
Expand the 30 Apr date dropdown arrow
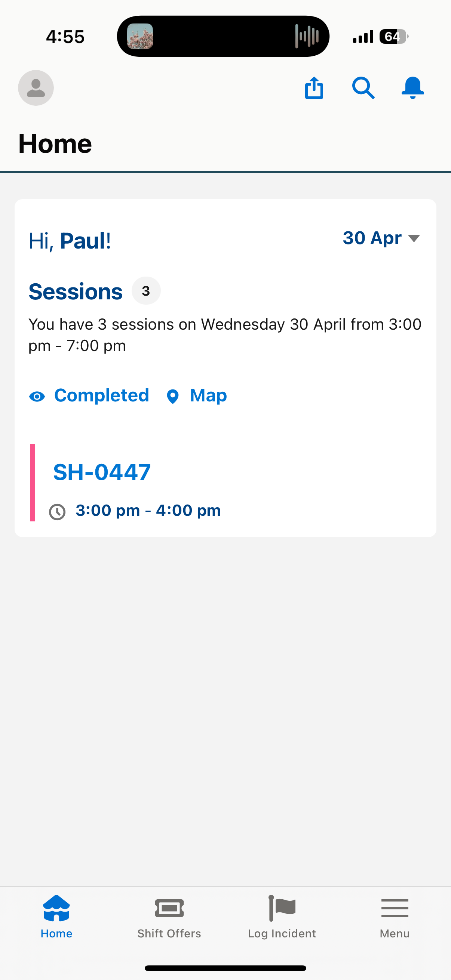point(414,238)
